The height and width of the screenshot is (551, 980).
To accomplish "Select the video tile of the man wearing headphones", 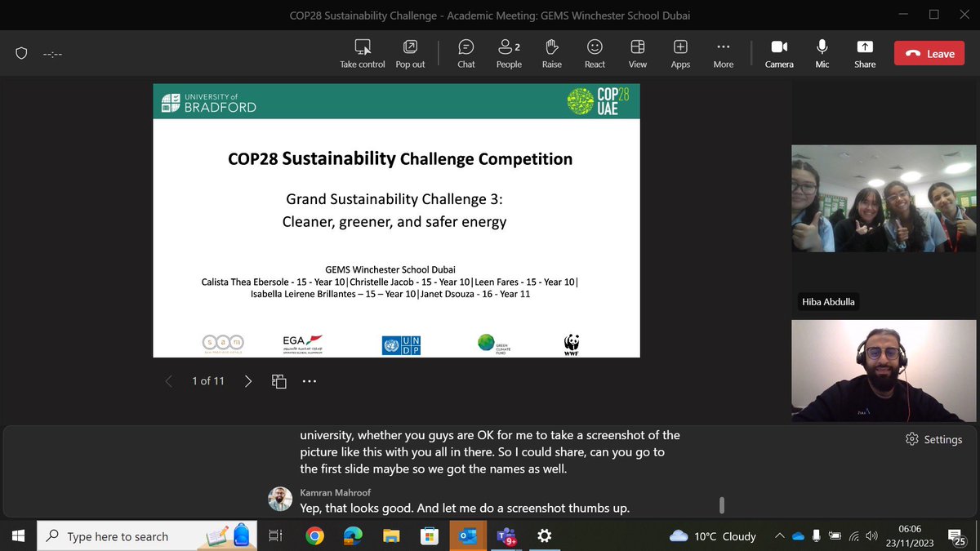I will (884, 370).
